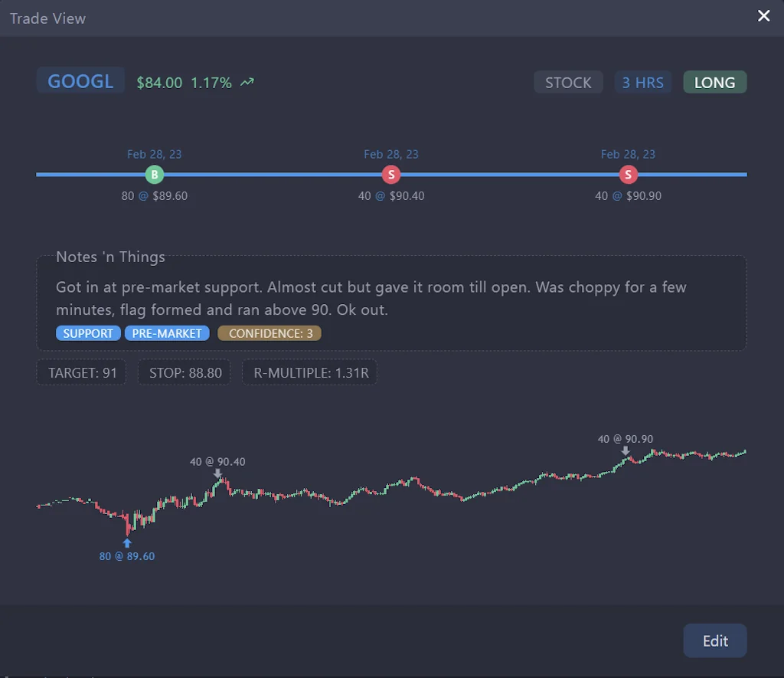Click the green trend arrow beside the percentage
The height and width of the screenshot is (678, 784).
(247, 80)
